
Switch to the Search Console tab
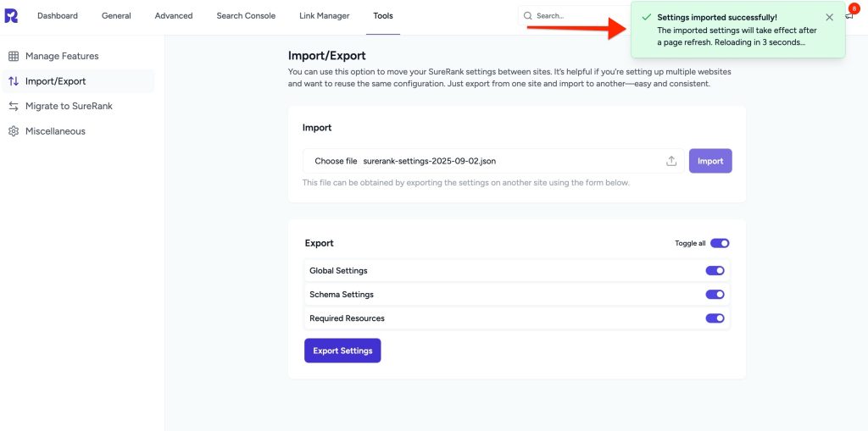[x=246, y=16]
